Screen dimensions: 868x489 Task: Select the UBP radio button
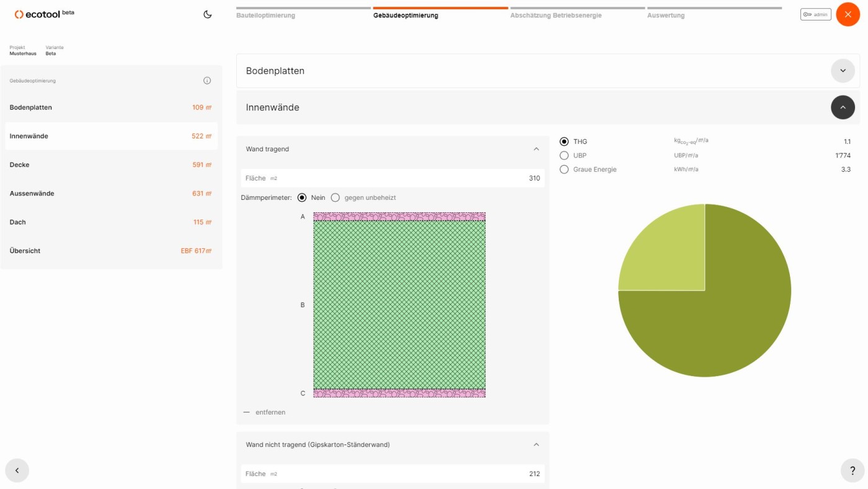click(x=564, y=156)
